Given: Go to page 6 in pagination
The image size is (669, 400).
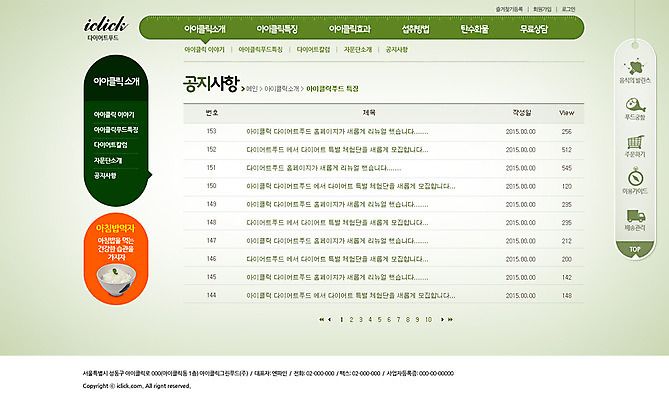Looking at the screenshot, I should tap(389, 319).
